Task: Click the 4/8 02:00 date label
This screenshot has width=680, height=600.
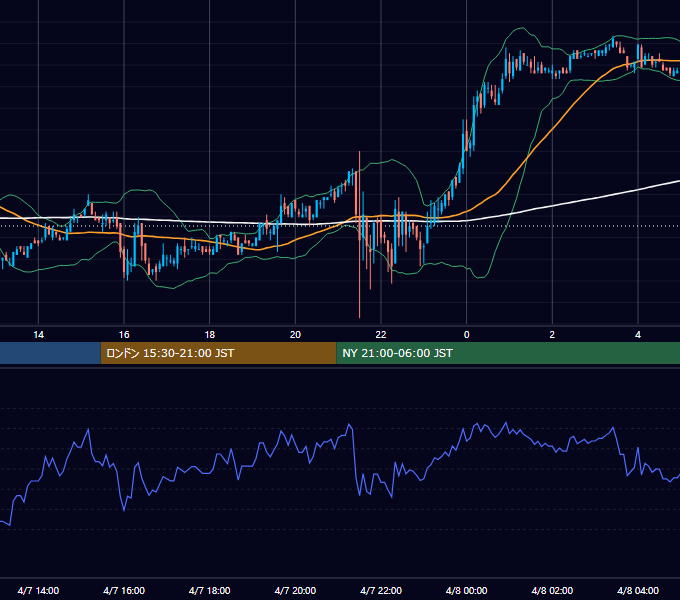Action: [x=552, y=591]
